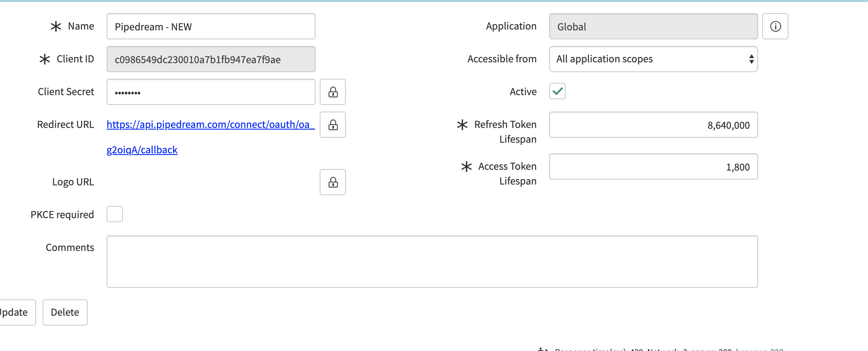868x351 pixels.
Task: Show Application info using the circled-i icon
Action: (x=775, y=26)
